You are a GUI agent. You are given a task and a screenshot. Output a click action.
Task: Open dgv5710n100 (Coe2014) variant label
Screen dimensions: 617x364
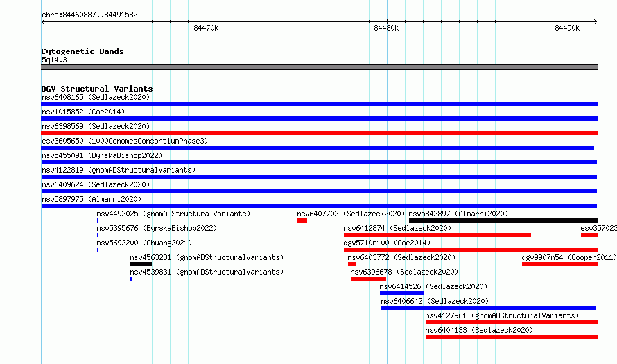(387, 243)
